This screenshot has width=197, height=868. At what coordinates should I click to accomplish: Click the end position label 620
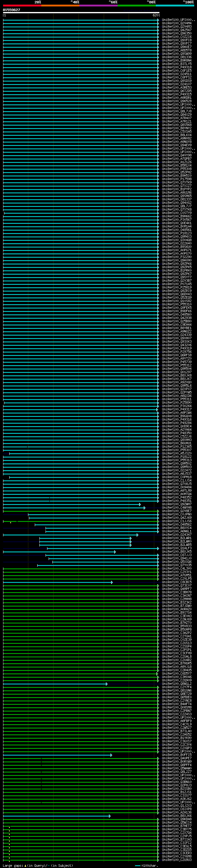155,15
